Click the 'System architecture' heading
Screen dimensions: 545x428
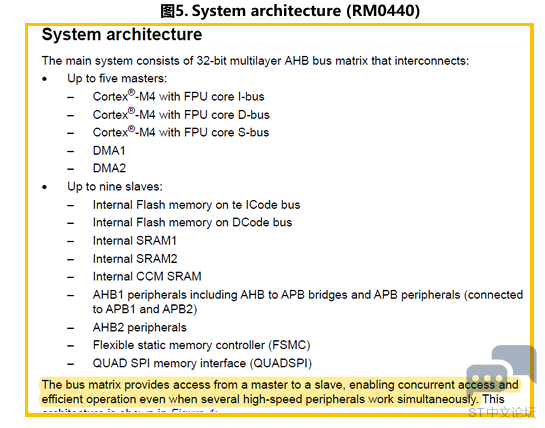pyautogui.click(x=122, y=35)
